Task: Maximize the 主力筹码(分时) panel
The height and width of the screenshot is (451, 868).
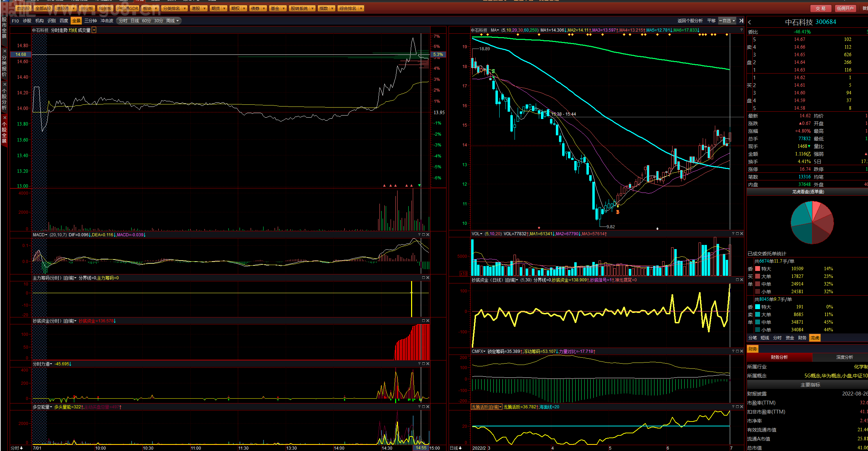Action: tap(424, 278)
